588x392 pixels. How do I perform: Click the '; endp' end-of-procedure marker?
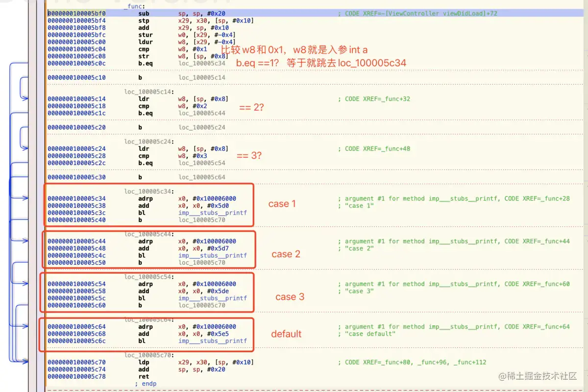(x=146, y=384)
